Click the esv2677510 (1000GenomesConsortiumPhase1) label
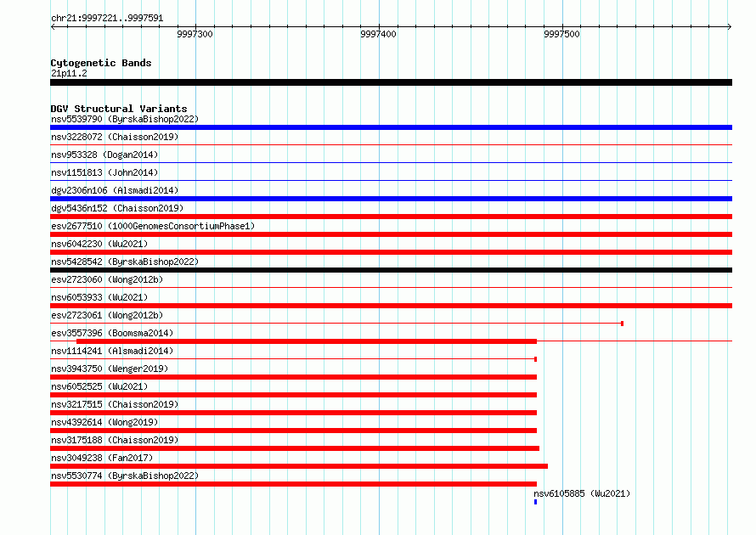This screenshot has width=756, height=535. (x=153, y=226)
